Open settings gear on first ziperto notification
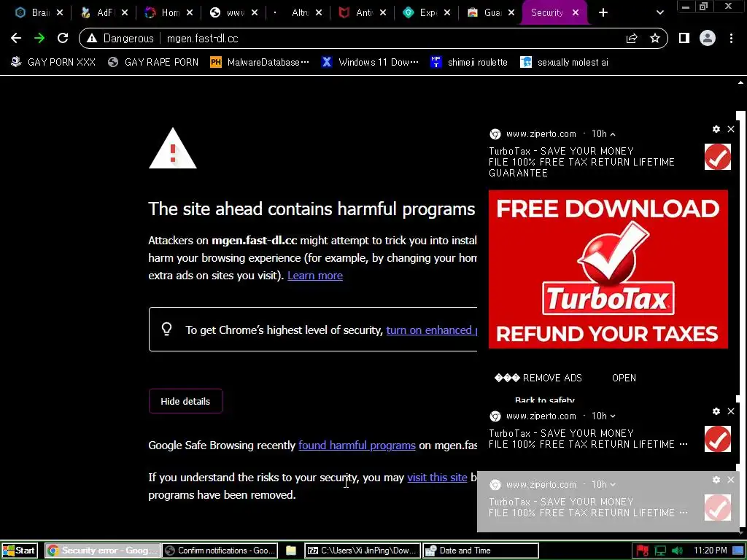 pos(716,129)
